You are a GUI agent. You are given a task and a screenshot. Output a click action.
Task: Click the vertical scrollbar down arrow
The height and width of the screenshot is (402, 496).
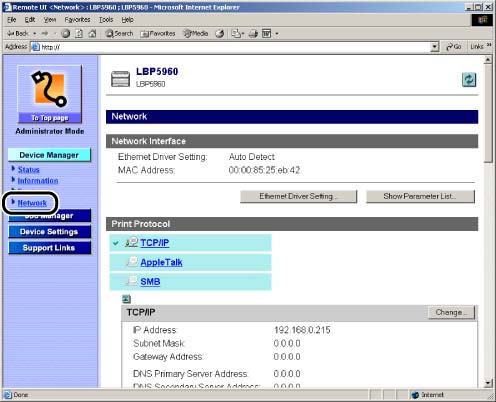488,383
